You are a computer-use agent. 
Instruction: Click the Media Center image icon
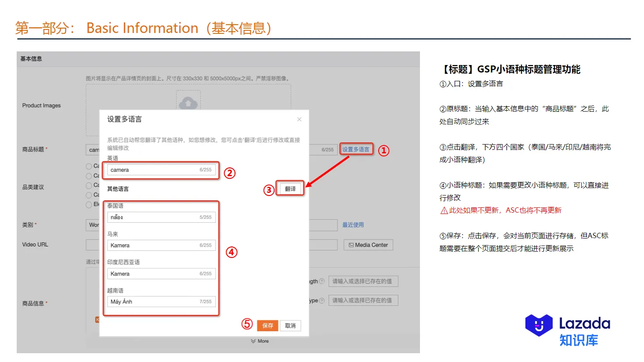[x=351, y=245]
